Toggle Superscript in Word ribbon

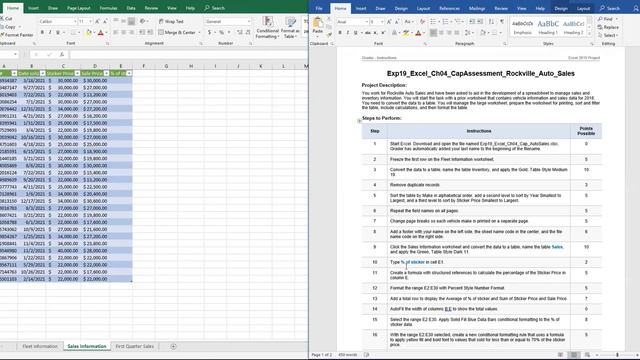(383, 33)
